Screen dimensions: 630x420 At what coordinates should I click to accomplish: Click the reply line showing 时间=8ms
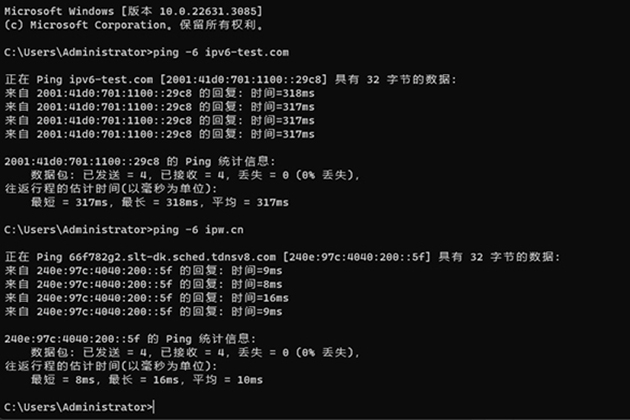(143, 284)
